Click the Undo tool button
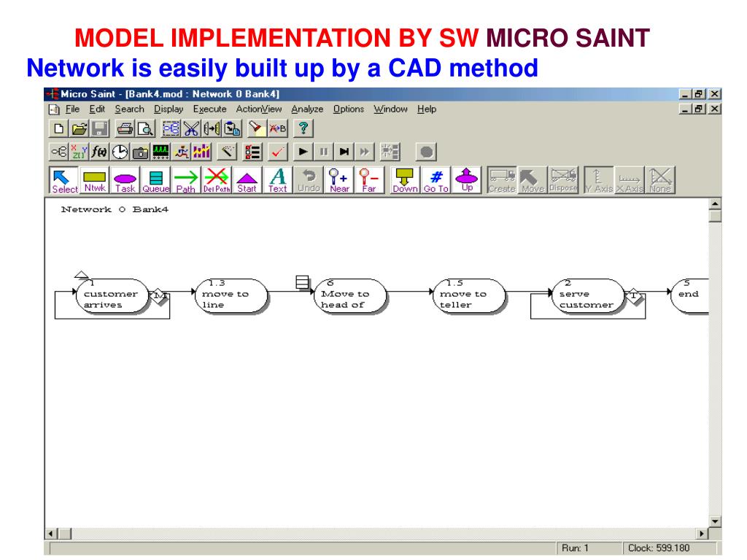The height and width of the screenshot is (560, 747). (x=309, y=180)
